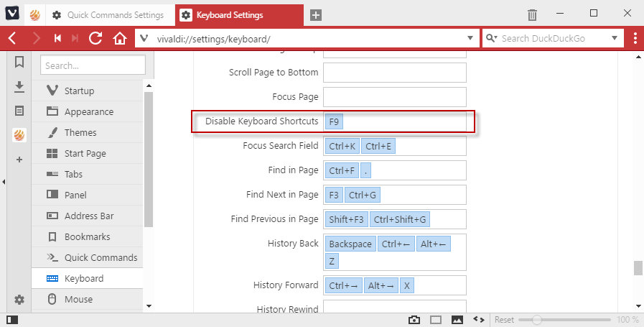
Task: Click the Fast Forward button
Action: (x=75, y=39)
